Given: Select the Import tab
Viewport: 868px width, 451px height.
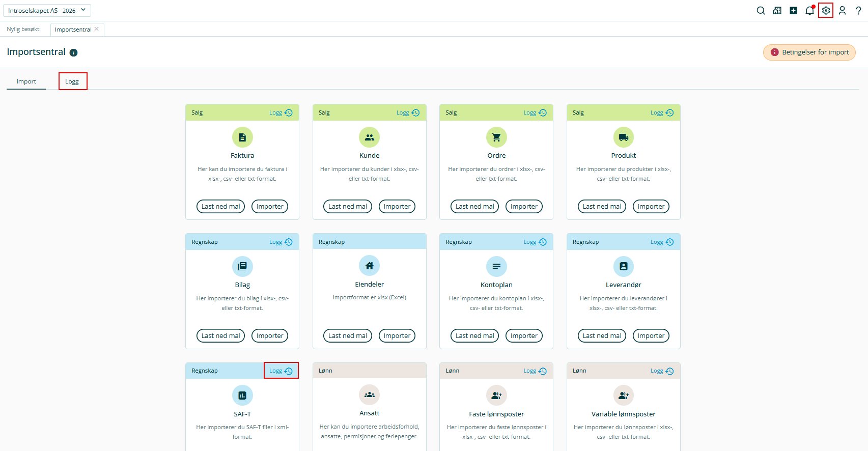Looking at the screenshot, I should pyautogui.click(x=26, y=81).
